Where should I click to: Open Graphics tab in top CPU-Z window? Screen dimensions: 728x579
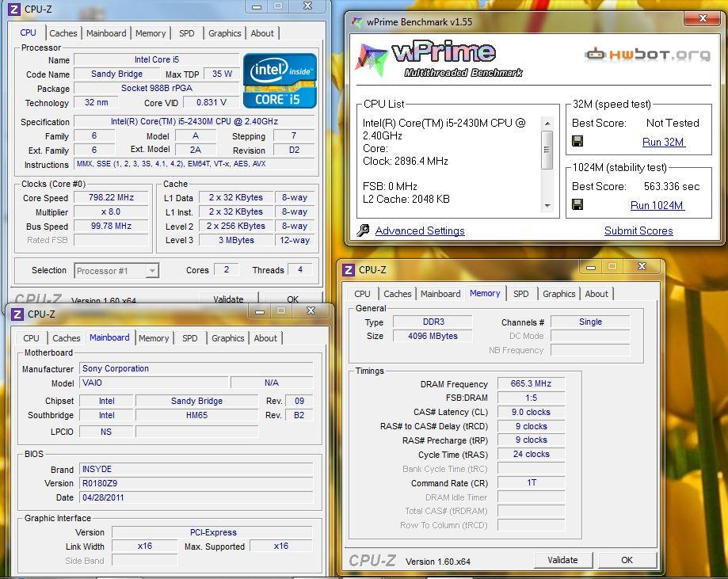pyautogui.click(x=225, y=33)
